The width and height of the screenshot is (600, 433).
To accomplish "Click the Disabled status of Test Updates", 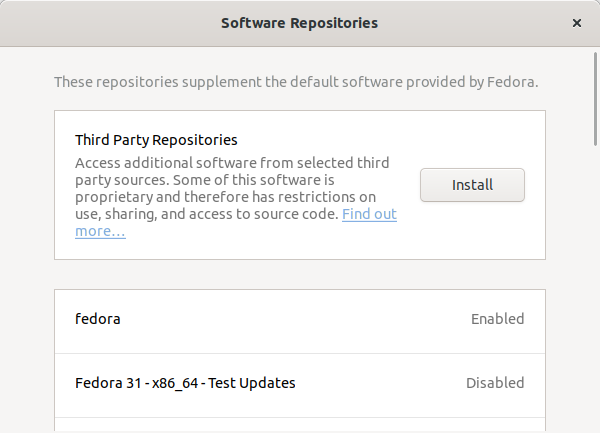I will [495, 383].
